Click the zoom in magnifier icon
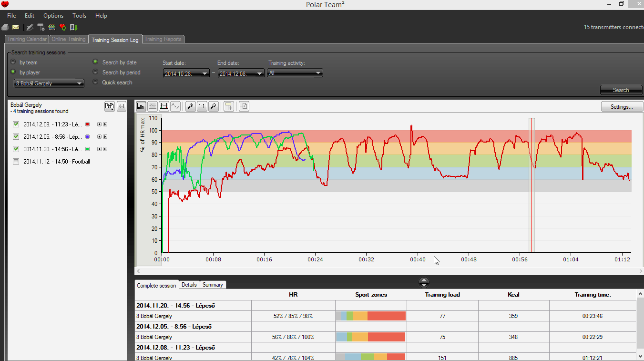The width and height of the screenshot is (644, 361). tap(191, 106)
